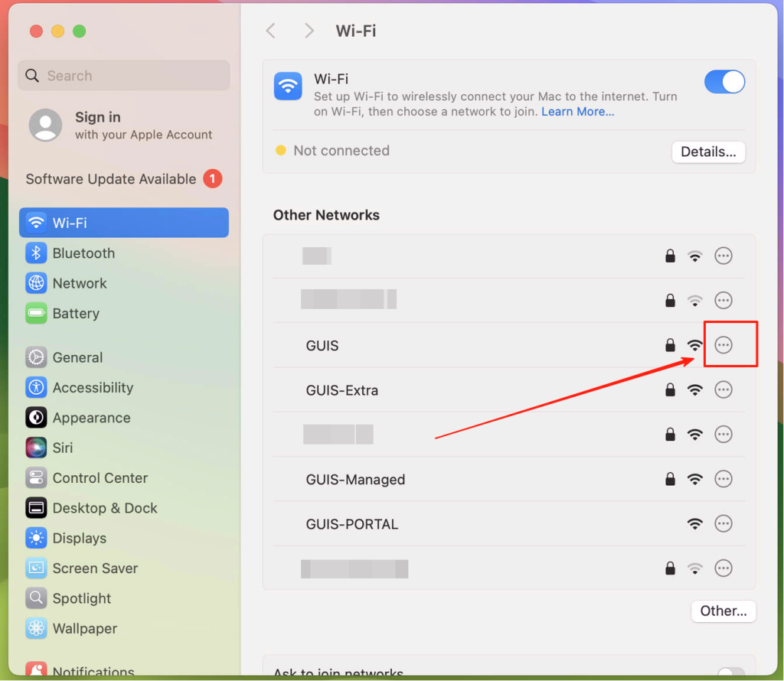Image resolution: width=784 pixels, height=681 pixels.
Task: Click Software Update Available notice
Action: (111, 179)
